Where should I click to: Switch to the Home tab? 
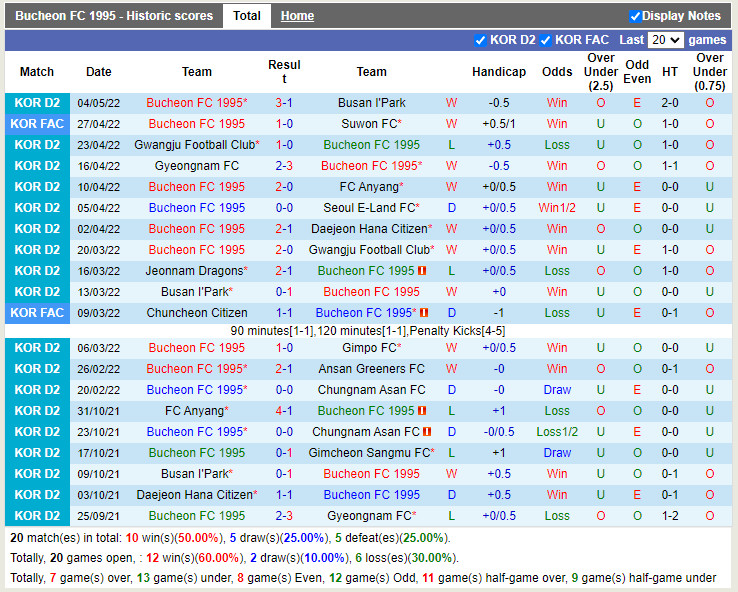[x=297, y=16]
